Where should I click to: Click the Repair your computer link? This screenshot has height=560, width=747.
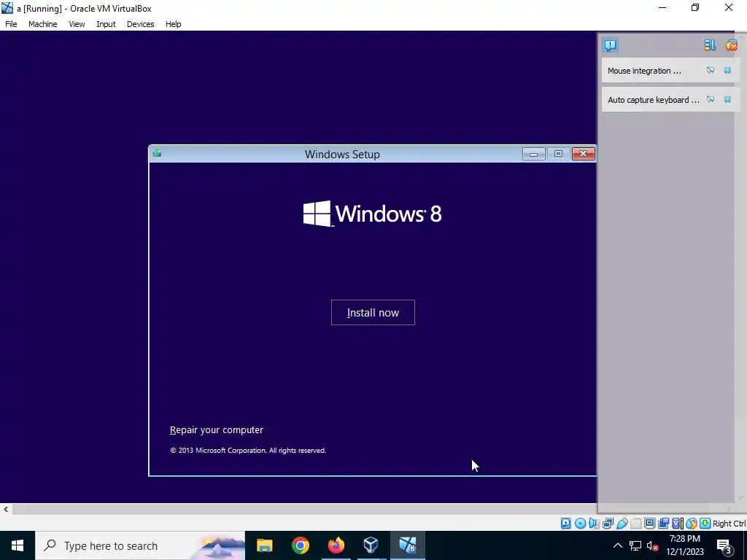(x=217, y=429)
